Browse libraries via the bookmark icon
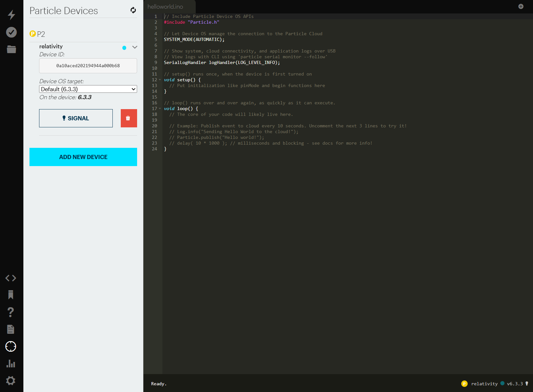 pyautogui.click(x=11, y=295)
